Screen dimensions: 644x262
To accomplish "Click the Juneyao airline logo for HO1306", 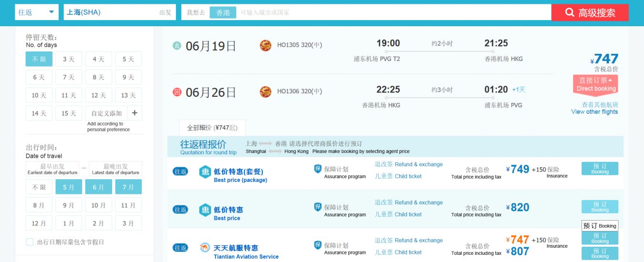I will (x=265, y=91).
